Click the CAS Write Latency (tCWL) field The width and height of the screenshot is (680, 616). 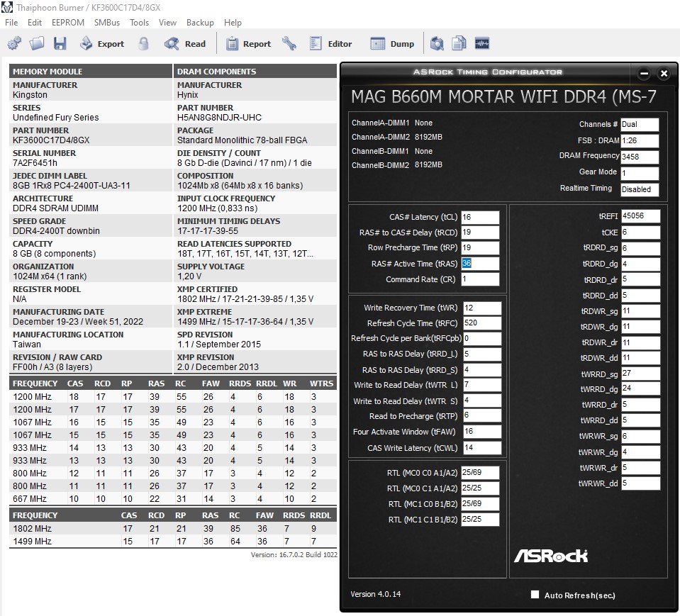click(x=482, y=448)
